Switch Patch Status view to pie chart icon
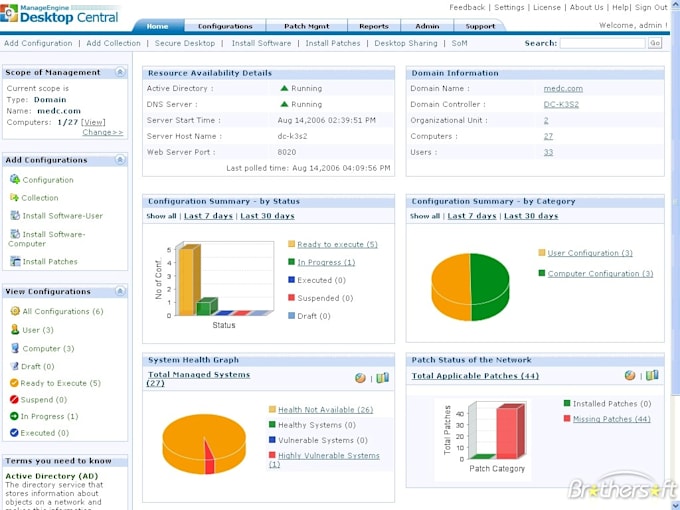Viewport: 680px width, 510px height. click(x=630, y=376)
